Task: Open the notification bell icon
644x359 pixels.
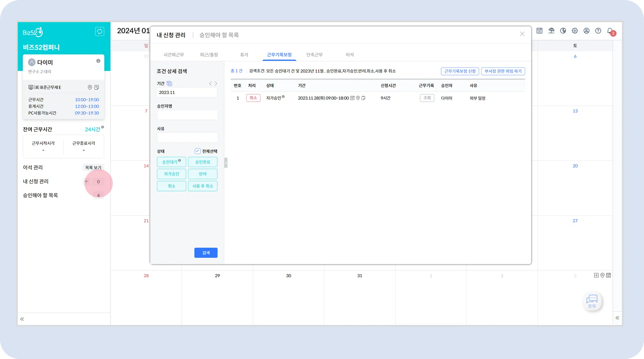Action: click(x=610, y=31)
